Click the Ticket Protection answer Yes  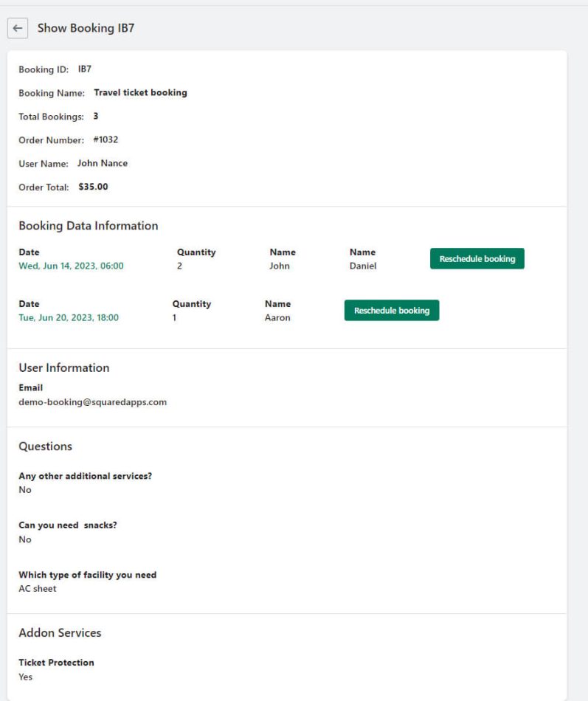pos(24,676)
